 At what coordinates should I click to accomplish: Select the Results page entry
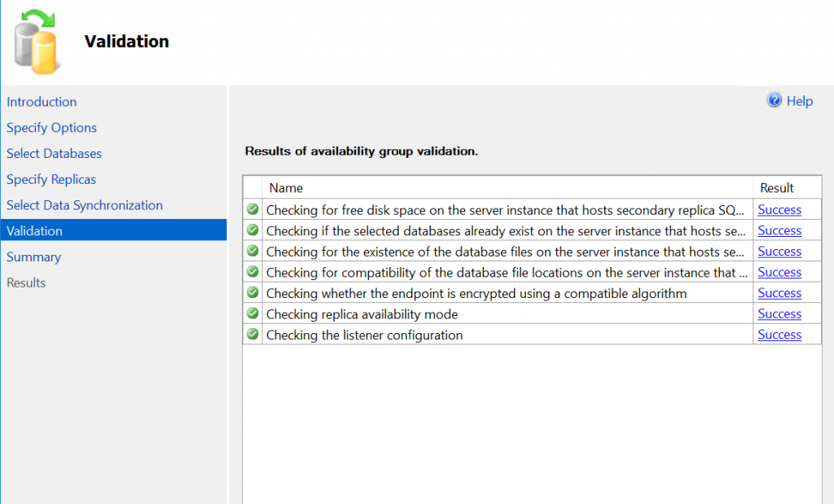point(26,283)
